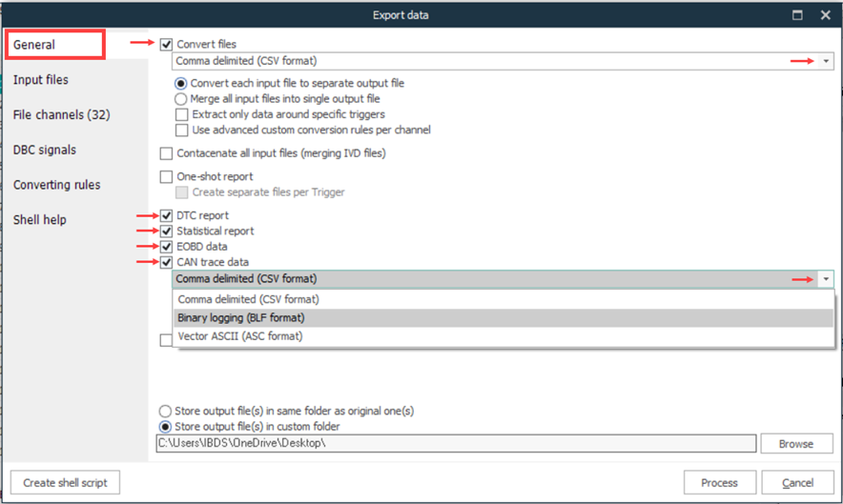Choose Vector ASCII (ASC format) option
Image resolution: width=843 pixels, height=504 pixels.
pyautogui.click(x=504, y=336)
